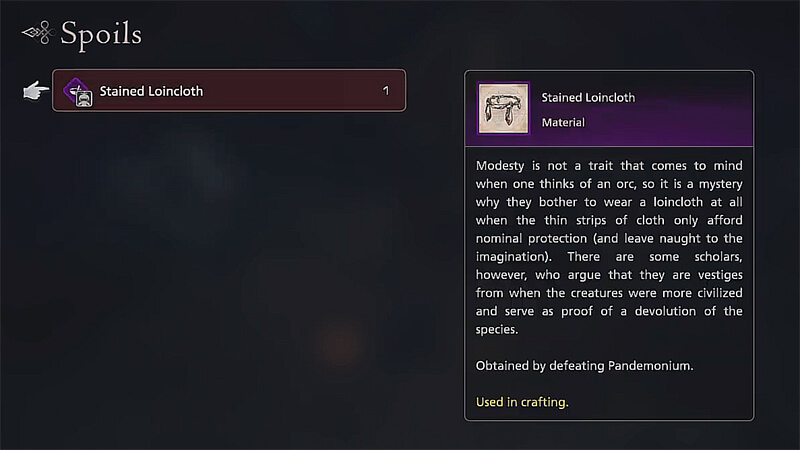The image size is (800, 450).
Task: Click the ornamental emblem beside the Spoils title
Action: click(37, 33)
